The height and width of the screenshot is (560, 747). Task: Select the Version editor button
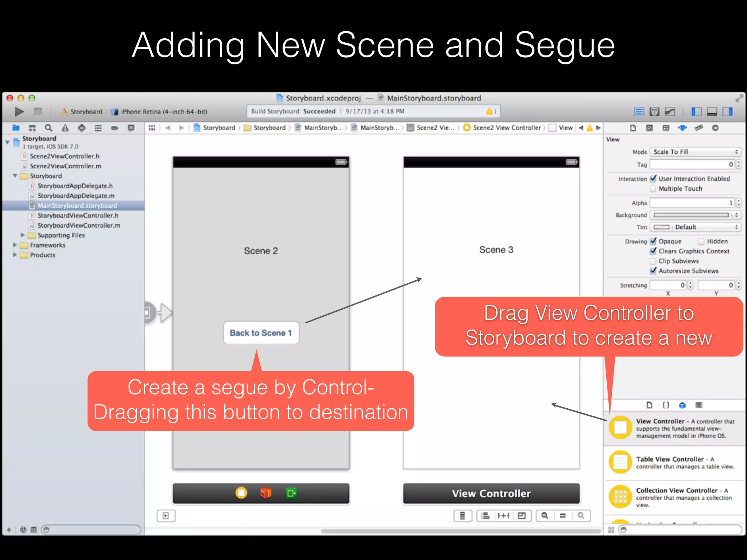tap(670, 112)
